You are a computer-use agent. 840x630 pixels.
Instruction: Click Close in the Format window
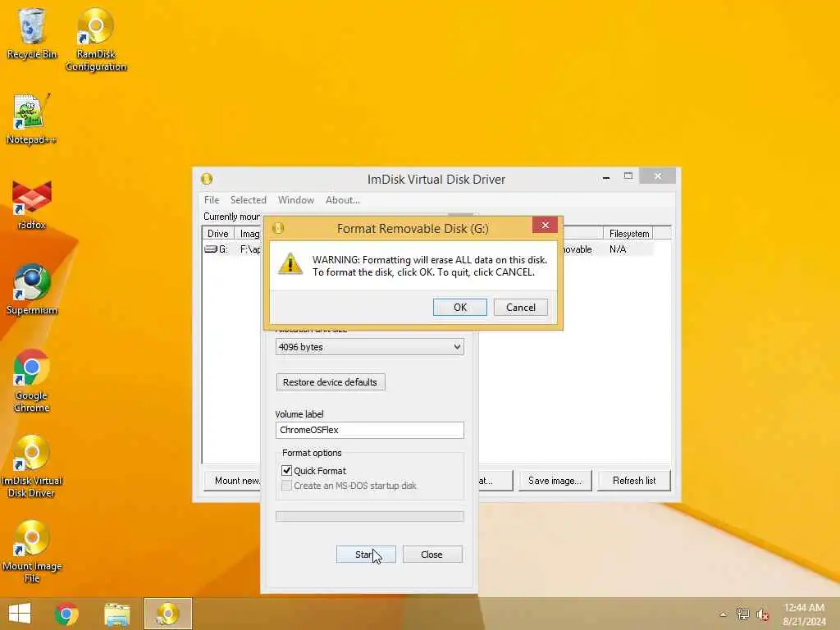click(432, 555)
